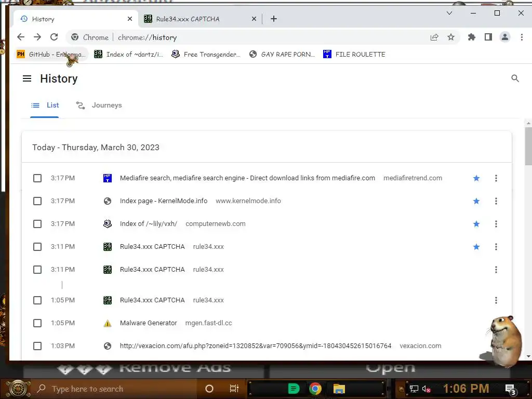Screen dimensions: 532x399
Task: Bookmark this page with the star icon
Action: pyautogui.click(x=451, y=37)
